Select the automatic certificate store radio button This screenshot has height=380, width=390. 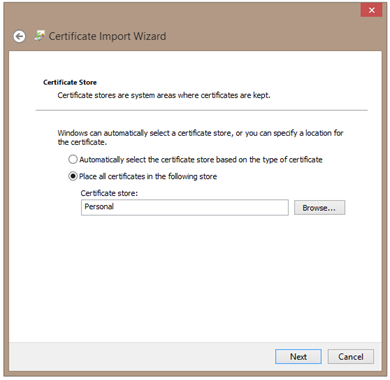pos(73,159)
